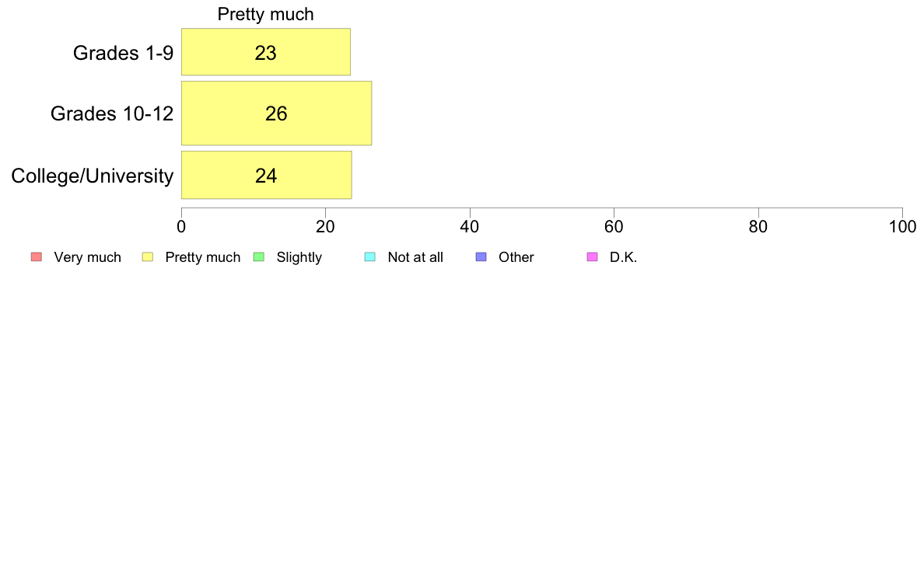Click the red Very much legend swatch
The image size is (924, 572).
37,256
